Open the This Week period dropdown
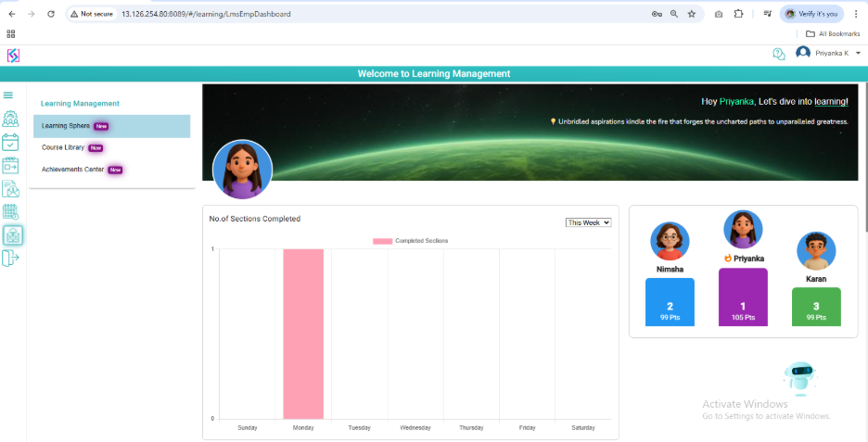The height and width of the screenshot is (442, 868). click(589, 222)
